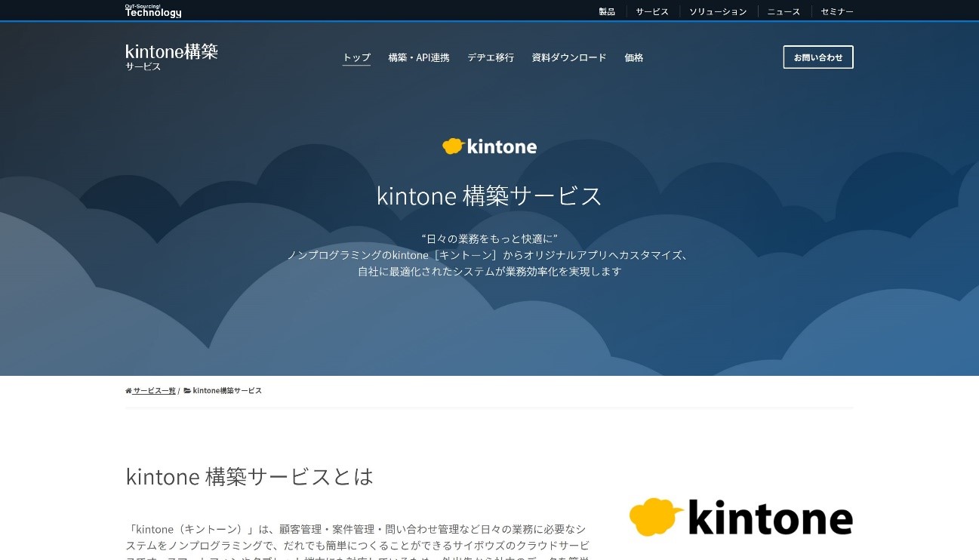The height and width of the screenshot is (560, 979).
Task: Open the サービス top menu item
Action: pyautogui.click(x=652, y=11)
